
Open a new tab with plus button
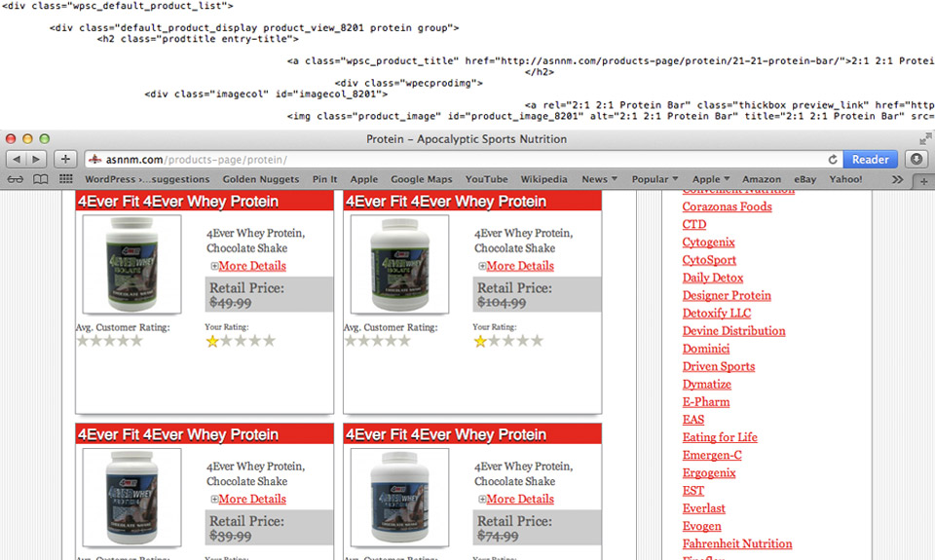(923, 181)
